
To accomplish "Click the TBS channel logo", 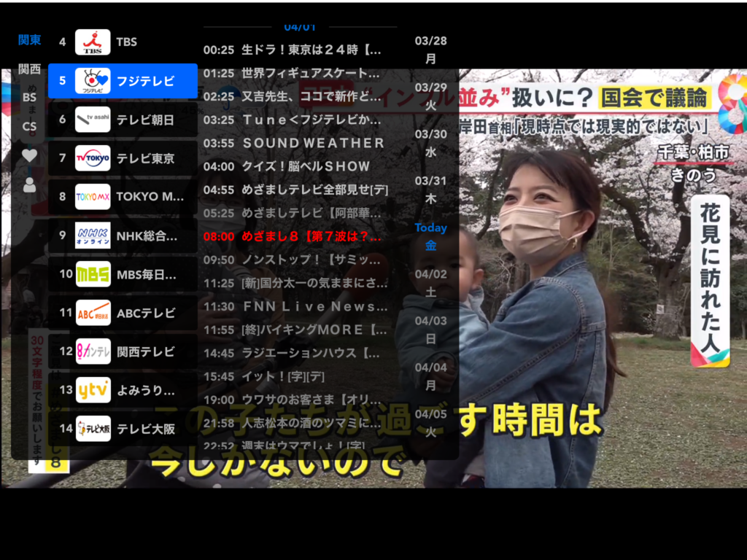I will [x=93, y=42].
